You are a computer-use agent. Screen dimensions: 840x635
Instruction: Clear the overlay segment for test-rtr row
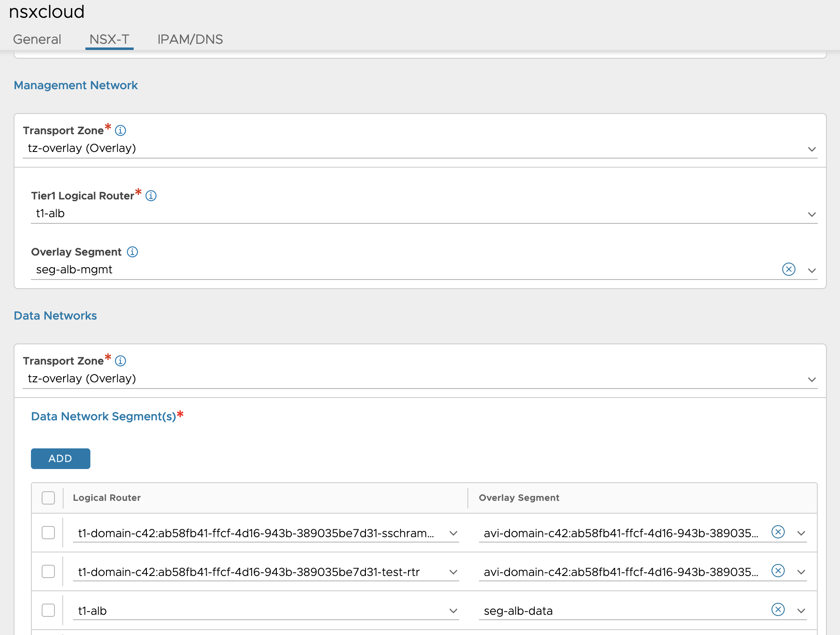778,571
